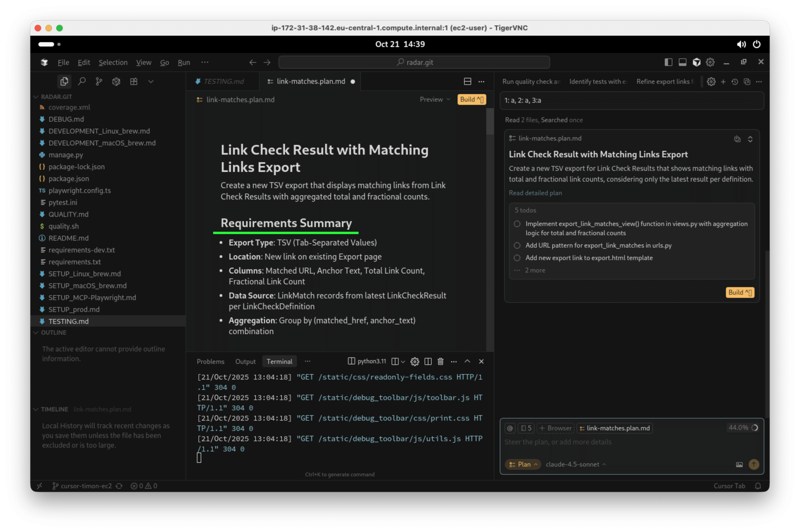
Task: Open the Plan mode dropdown
Action: pos(523,464)
